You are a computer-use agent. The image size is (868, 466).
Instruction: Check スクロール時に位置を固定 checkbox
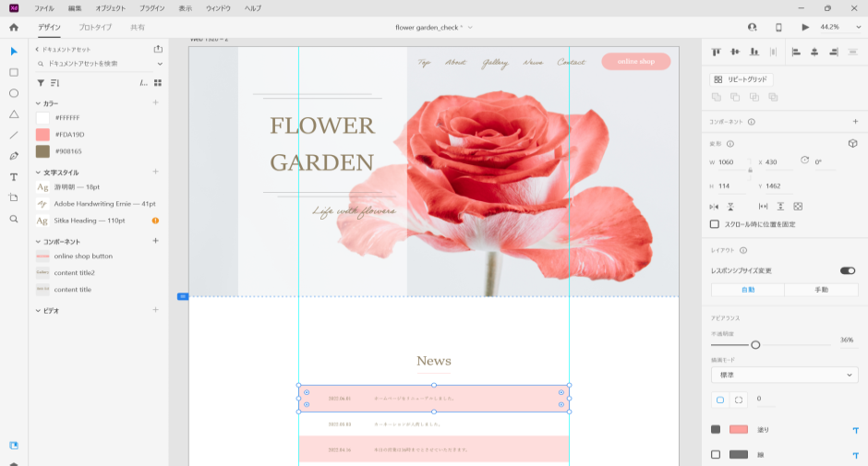[715, 224]
